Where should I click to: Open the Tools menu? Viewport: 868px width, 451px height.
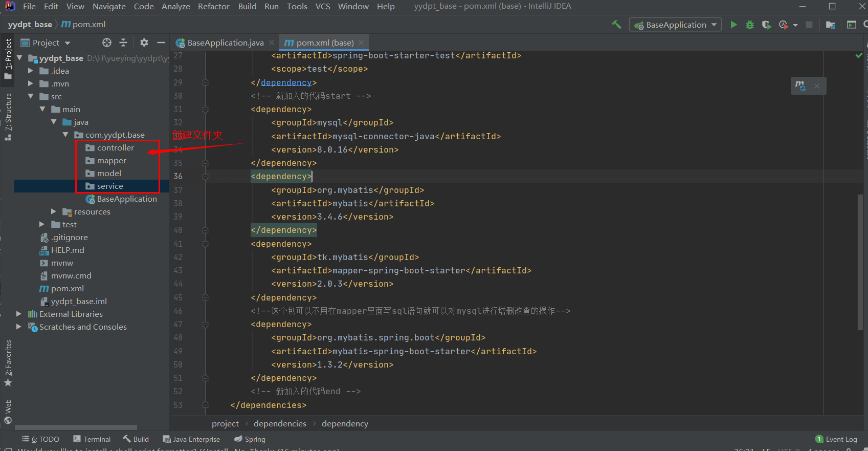(x=297, y=6)
